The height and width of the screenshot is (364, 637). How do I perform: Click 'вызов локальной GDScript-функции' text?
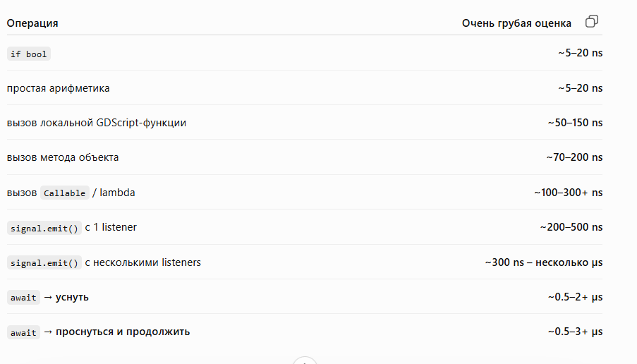(x=96, y=123)
